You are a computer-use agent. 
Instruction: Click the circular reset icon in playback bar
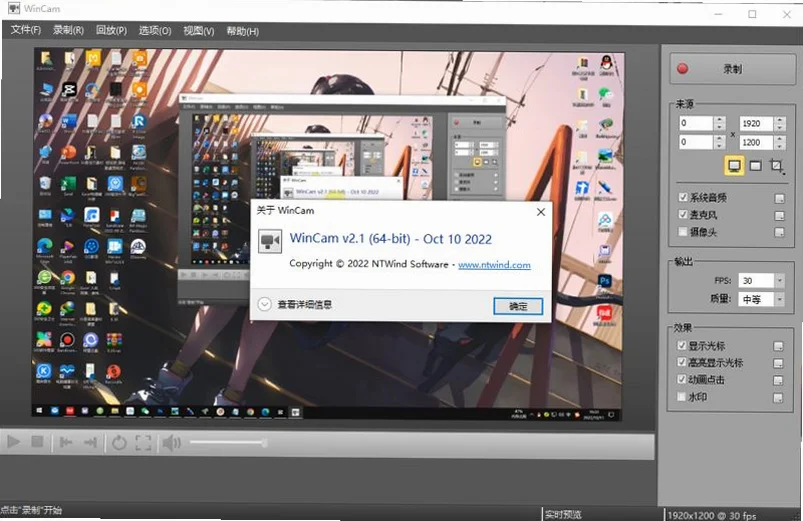(119, 443)
